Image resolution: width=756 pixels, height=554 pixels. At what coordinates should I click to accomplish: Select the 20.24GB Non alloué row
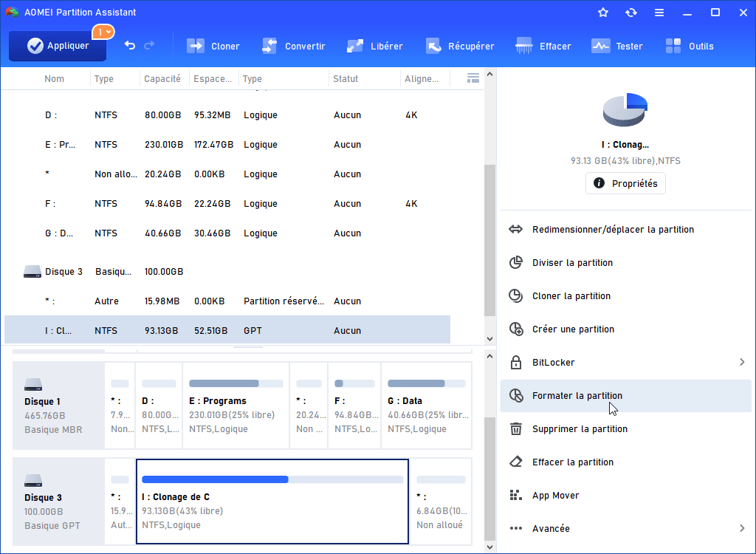pos(227,174)
